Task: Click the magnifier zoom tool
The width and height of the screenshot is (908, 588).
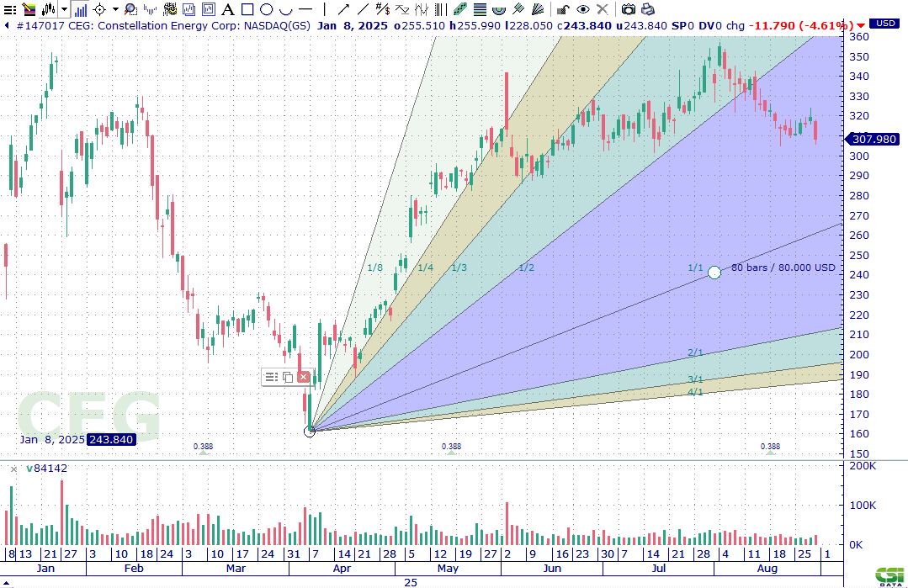Action: tap(130, 9)
